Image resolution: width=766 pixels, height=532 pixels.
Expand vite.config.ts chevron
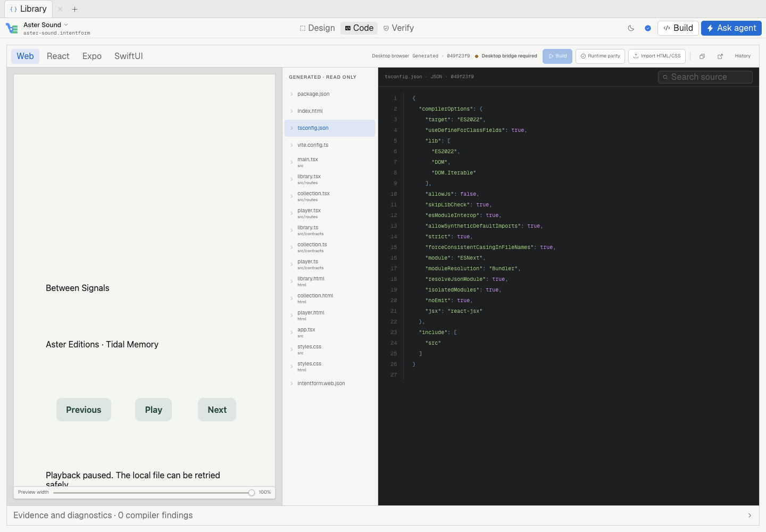pos(292,145)
